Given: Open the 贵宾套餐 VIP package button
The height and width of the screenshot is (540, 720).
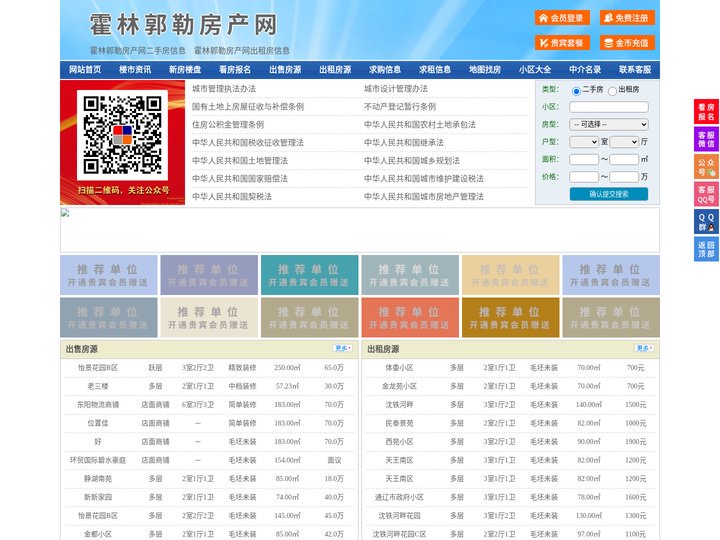Looking at the screenshot, I should 562,43.
